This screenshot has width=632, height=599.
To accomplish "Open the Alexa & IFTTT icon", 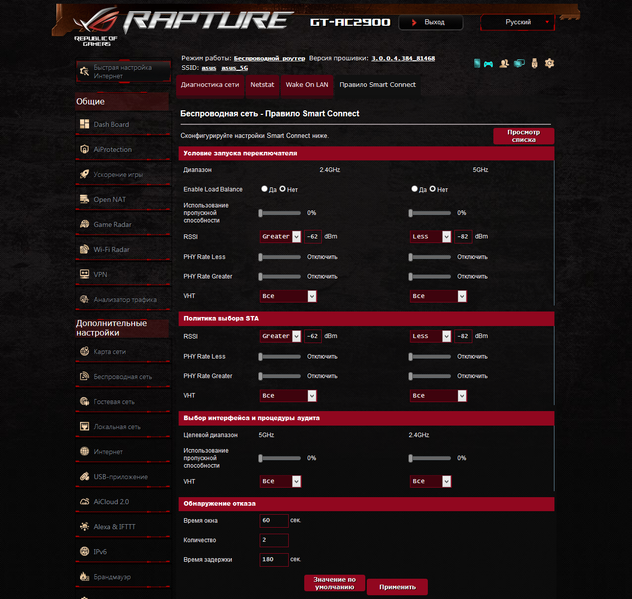I will pos(84,526).
